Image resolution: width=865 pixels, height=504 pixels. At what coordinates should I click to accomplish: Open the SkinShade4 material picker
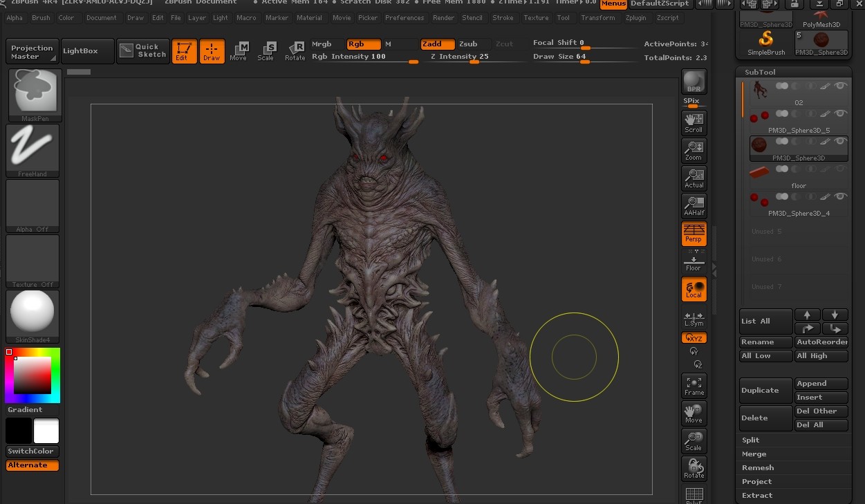[32, 317]
